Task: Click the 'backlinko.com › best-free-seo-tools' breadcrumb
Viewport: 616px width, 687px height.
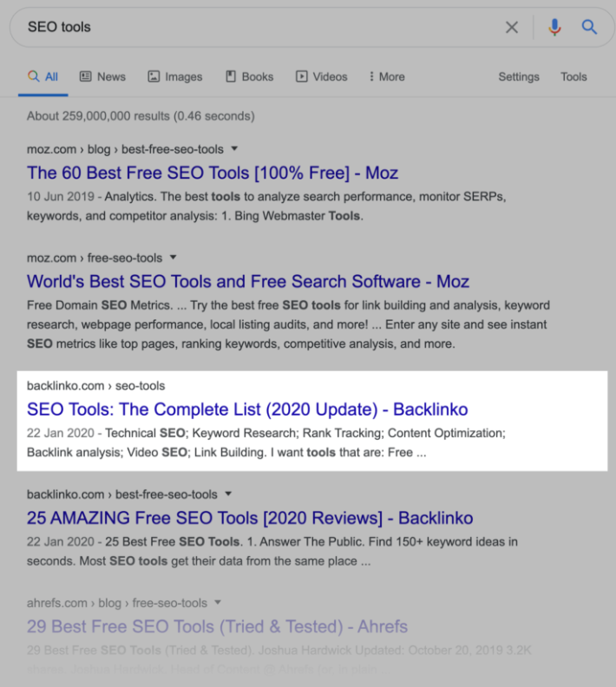Action: pos(122,494)
